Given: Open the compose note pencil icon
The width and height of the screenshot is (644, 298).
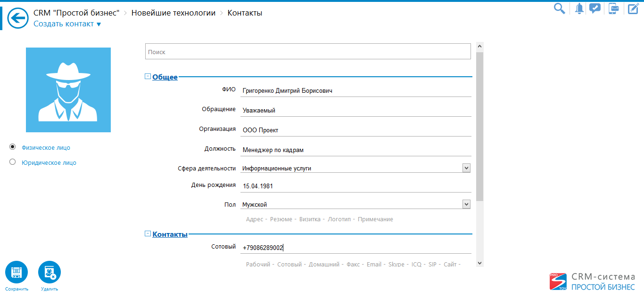Looking at the screenshot, I should coord(633,8).
